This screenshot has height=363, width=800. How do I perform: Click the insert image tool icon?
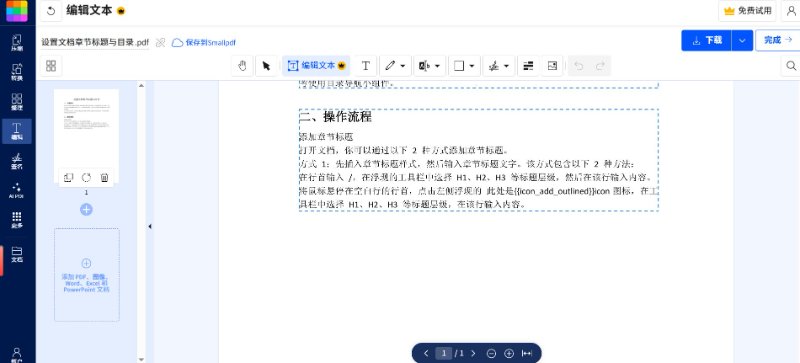coord(552,66)
